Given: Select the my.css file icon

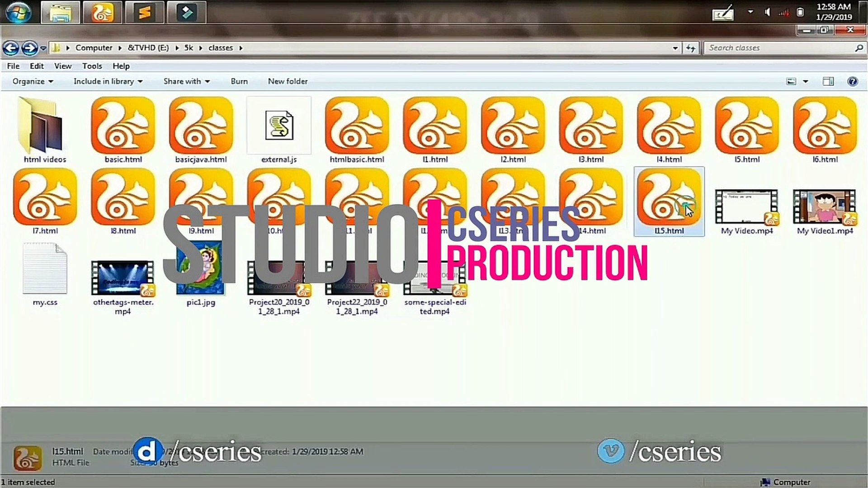Looking at the screenshot, I should [45, 268].
